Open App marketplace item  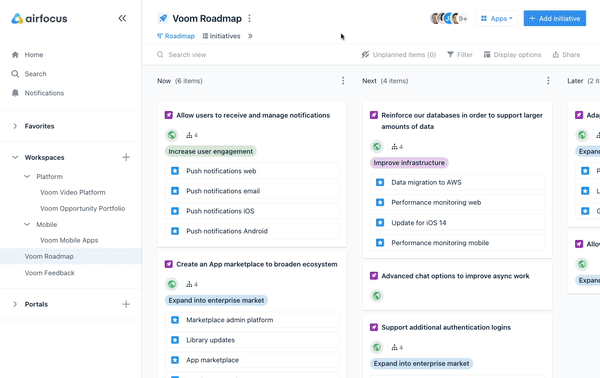(252, 360)
